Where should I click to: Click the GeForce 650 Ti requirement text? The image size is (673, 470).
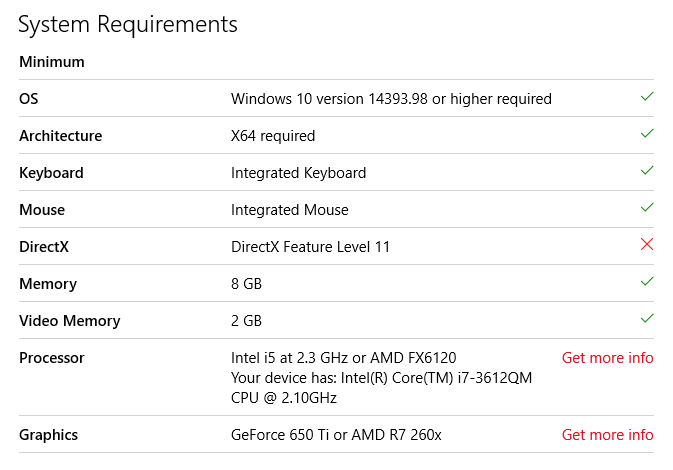click(x=336, y=435)
